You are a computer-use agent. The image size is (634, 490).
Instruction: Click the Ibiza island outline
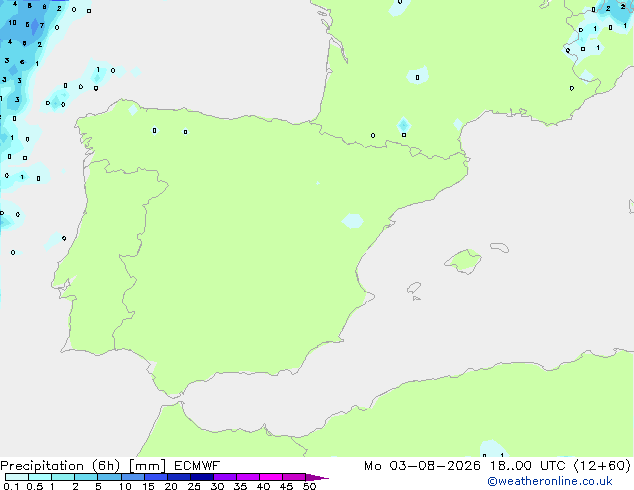coord(414,288)
